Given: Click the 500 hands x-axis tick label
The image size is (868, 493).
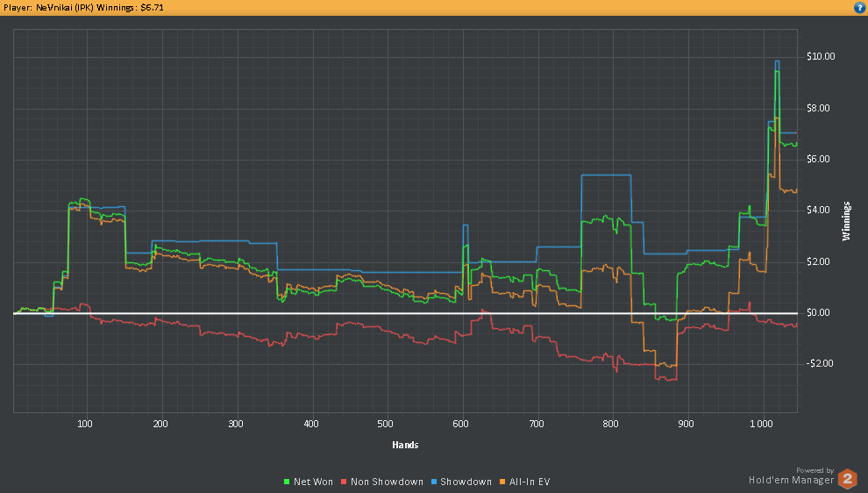Looking at the screenshot, I should pos(385,424).
